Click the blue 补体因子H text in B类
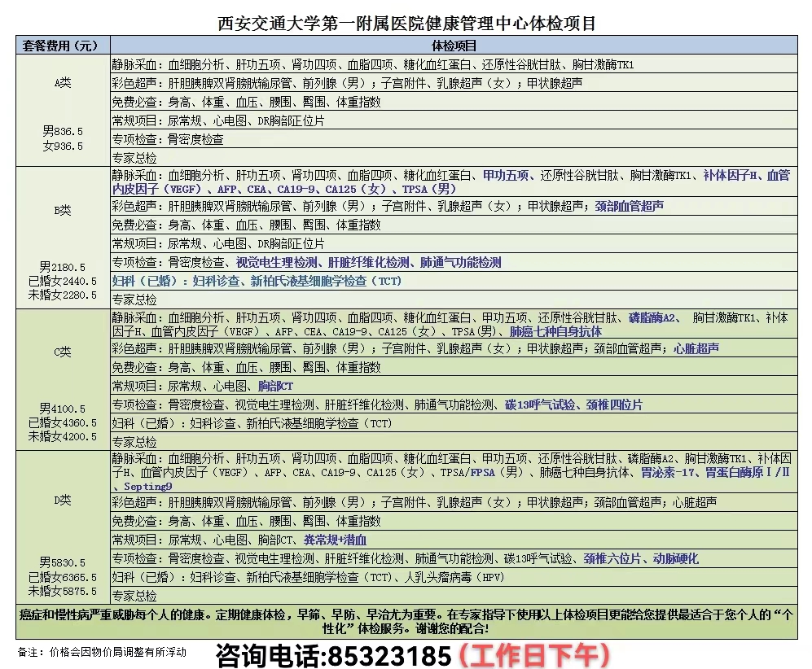Image resolution: width=812 pixels, height=669 pixels. click(x=731, y=176)
